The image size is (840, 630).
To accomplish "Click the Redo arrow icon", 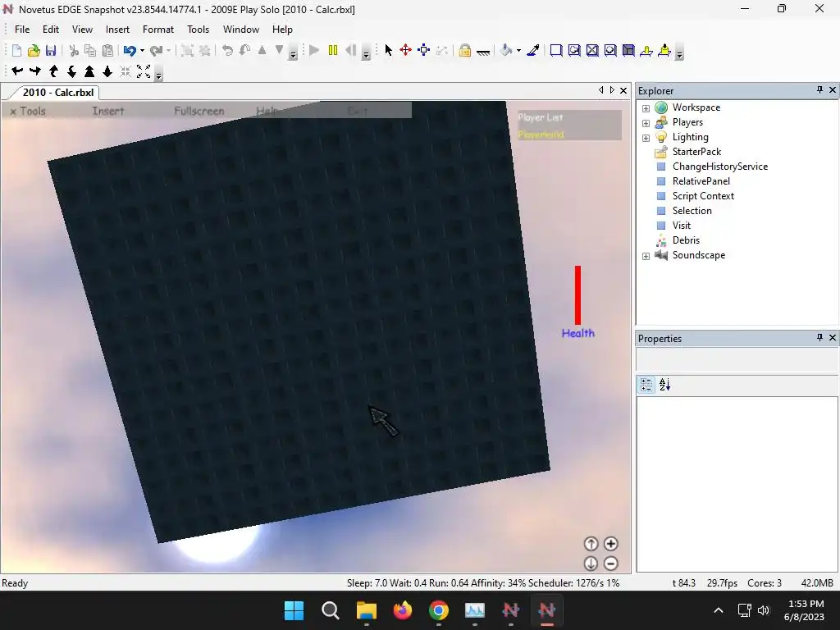I will (x=156, y=50).
